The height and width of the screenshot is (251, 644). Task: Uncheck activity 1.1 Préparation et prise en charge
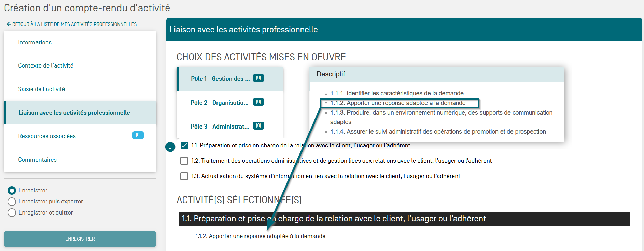tap(184, 146)
